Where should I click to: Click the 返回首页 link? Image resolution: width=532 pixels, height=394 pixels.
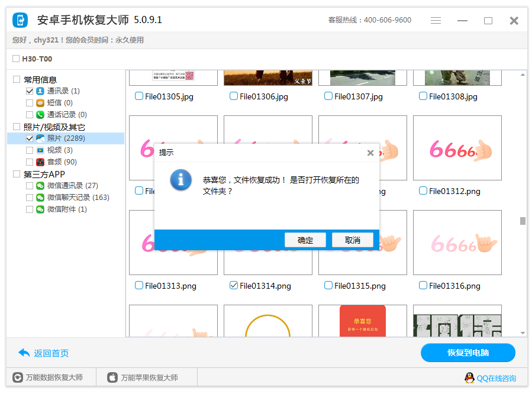[44, 353]
